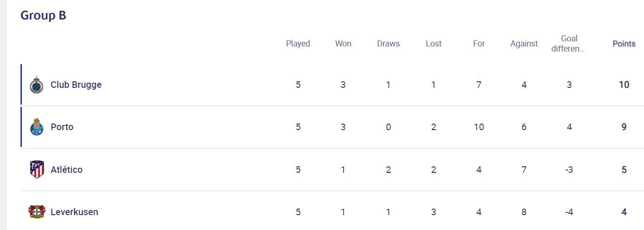Click the Against column header
Screen dimensions: 644x230
[524, 44]
